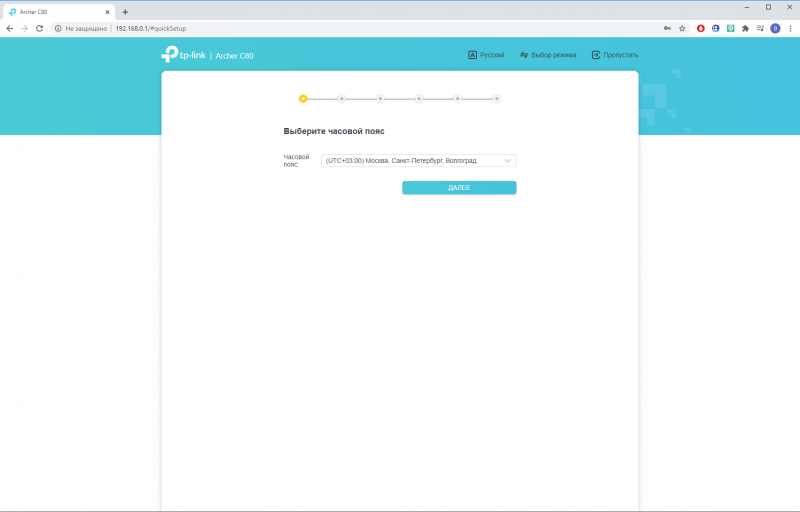Image resolution: width=800 pixels, height=512 pixels.
Task: Open the red Opera-style extension icon
Action: pos(701,29)
